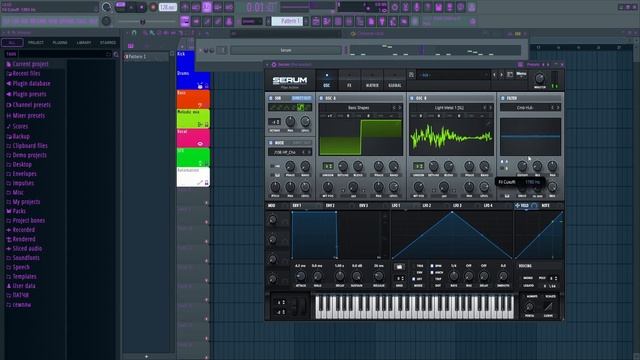Screen dimensions: 640x360
Task: Click the Pattern 1 selector
Action: (287, 21)
